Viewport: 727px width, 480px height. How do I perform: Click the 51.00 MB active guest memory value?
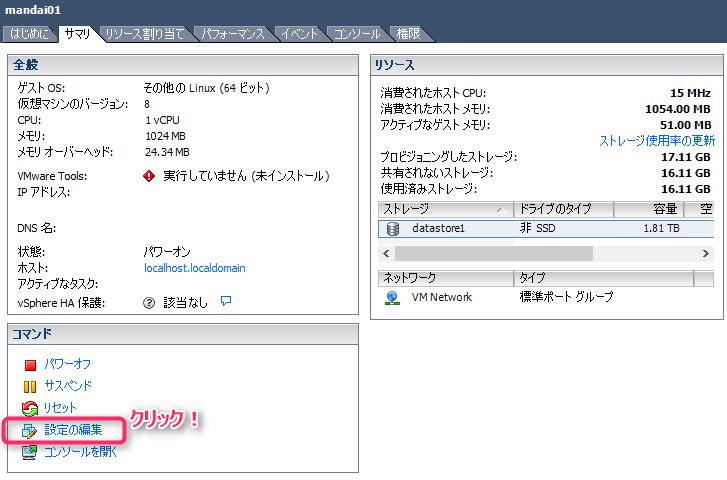(686, 125)
